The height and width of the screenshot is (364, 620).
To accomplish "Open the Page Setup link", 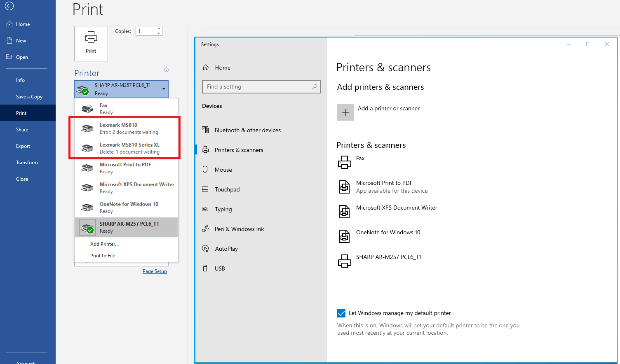I will click(x=155, y=271).
